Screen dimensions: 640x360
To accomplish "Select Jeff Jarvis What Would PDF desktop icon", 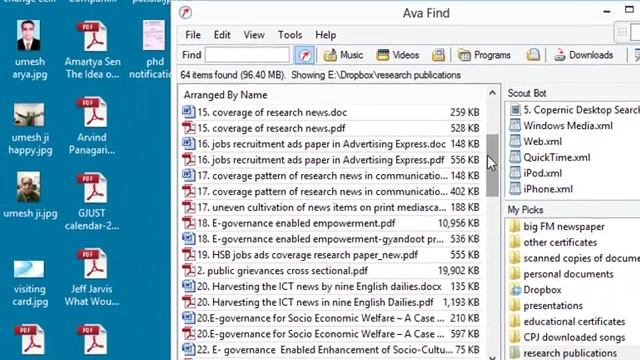I will coord(92,278).
